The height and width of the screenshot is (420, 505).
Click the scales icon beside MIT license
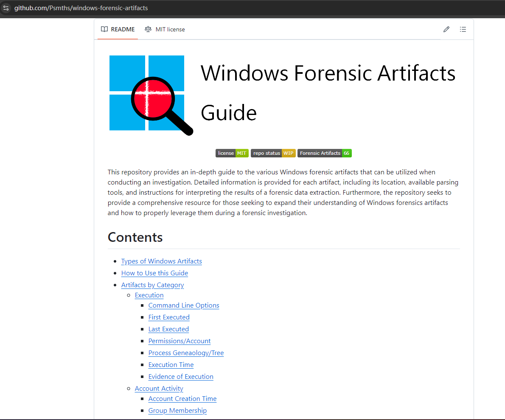pyautogui.click(x=148, y=29)
